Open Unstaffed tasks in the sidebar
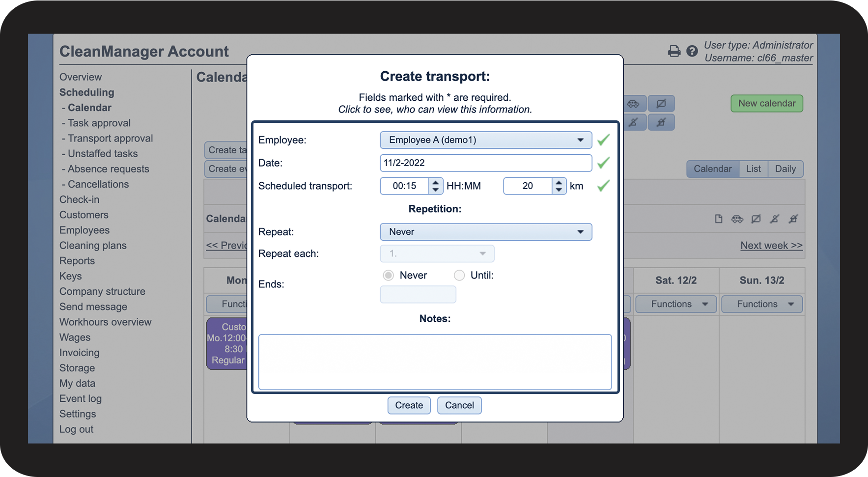 tap(103, 154)
